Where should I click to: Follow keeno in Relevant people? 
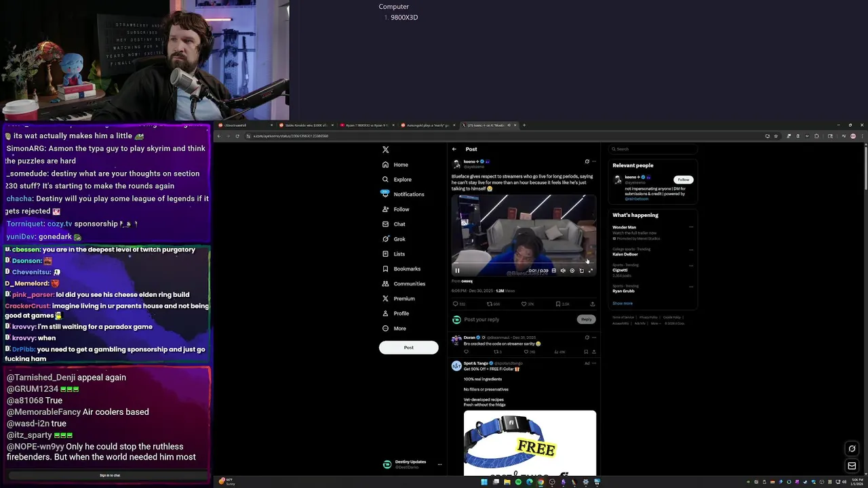click(x=683, y=180)
